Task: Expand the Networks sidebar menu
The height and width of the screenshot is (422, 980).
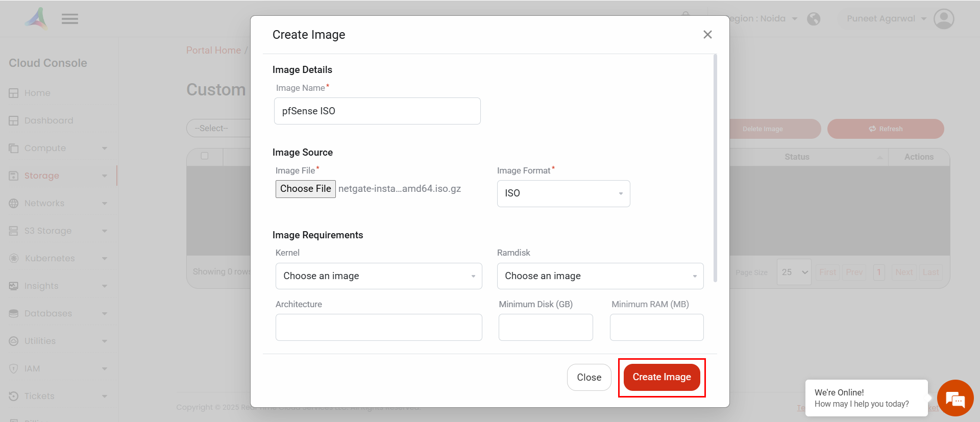Action: click(x=105, y=204)
